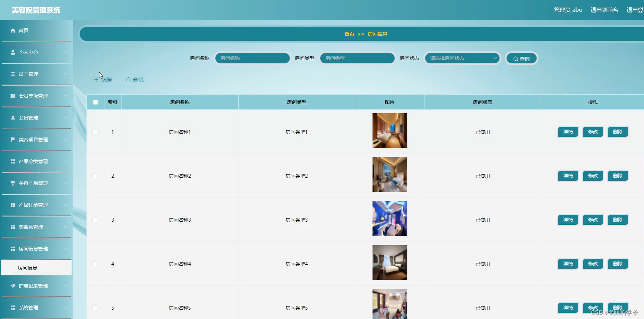The height and width of the screenshot is (319, 644).
Task: Expand the 产品分类管理 menu chevron
Action: [66, 161]
